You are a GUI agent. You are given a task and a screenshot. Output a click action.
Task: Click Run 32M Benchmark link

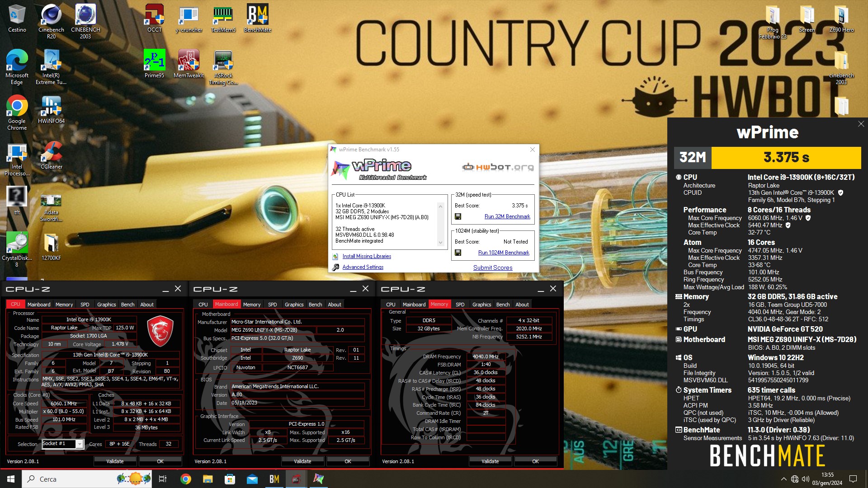507,216
